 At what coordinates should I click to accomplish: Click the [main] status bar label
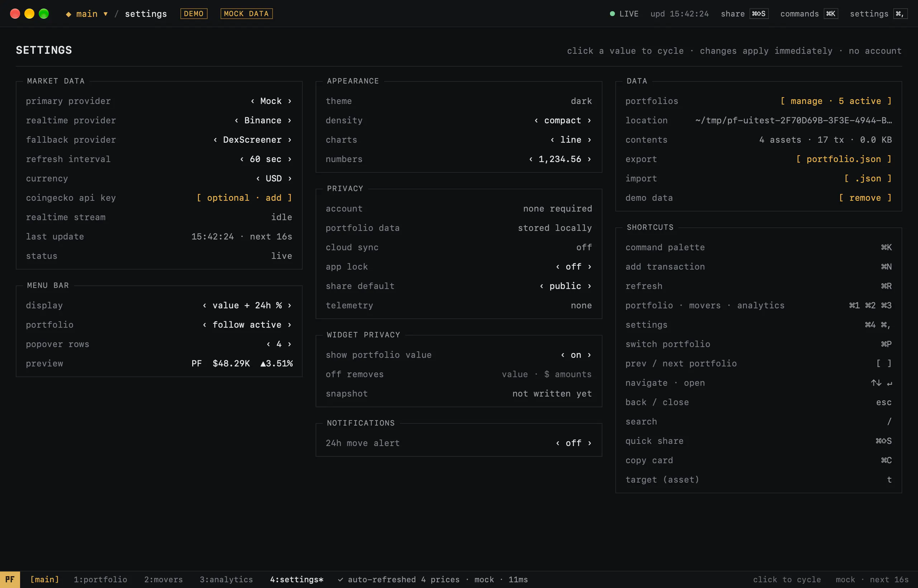[x=45, y=580]
